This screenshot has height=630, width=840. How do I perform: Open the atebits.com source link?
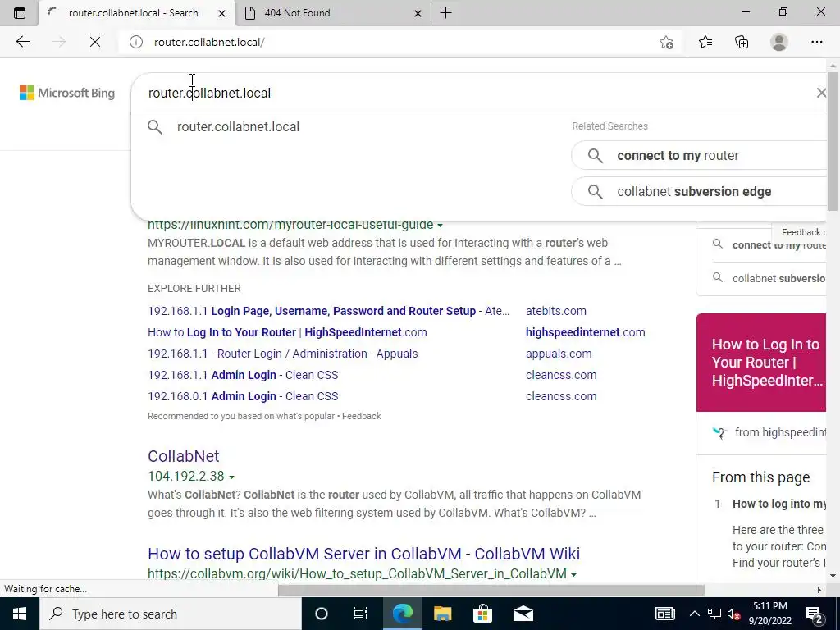556,311
